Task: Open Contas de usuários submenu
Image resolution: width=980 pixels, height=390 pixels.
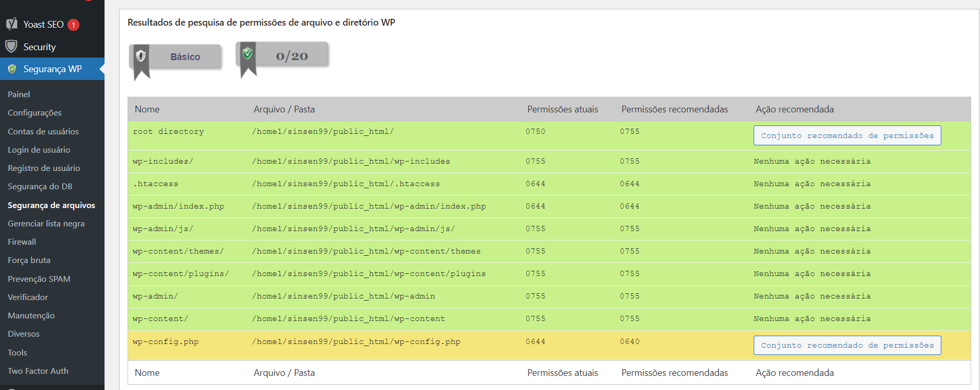Action: (43, 131)
